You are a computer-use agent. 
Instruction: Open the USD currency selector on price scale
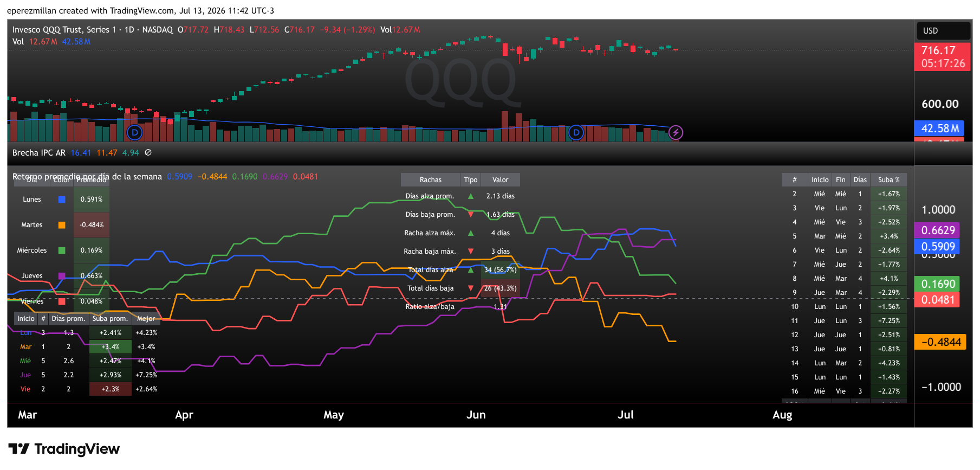(943, 31)
